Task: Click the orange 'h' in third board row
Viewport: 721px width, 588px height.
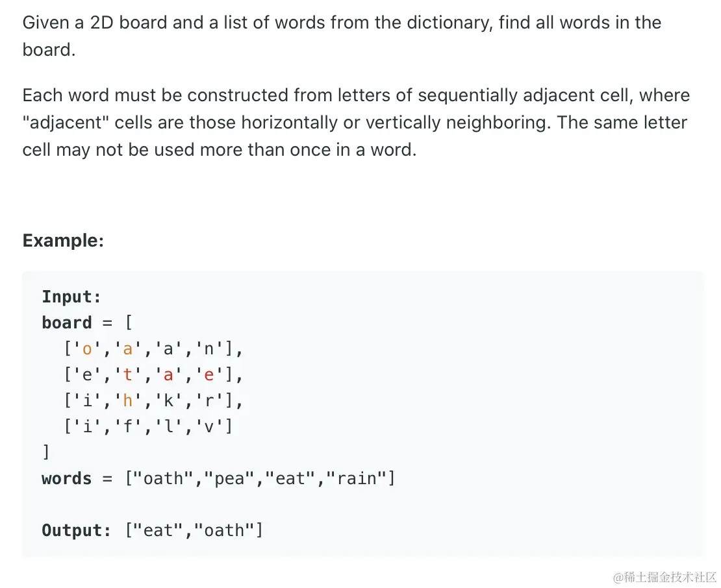Action: point(128,401)
